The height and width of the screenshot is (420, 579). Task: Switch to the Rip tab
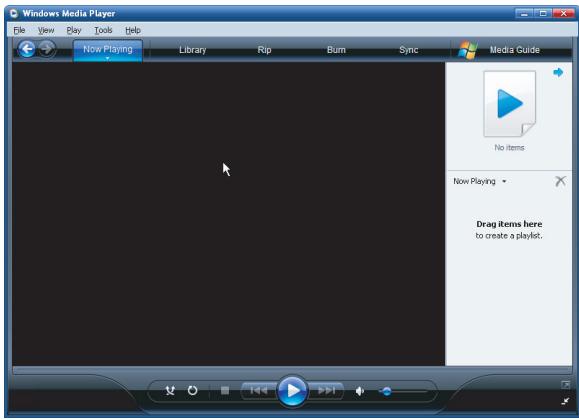(x=264, y=50)
